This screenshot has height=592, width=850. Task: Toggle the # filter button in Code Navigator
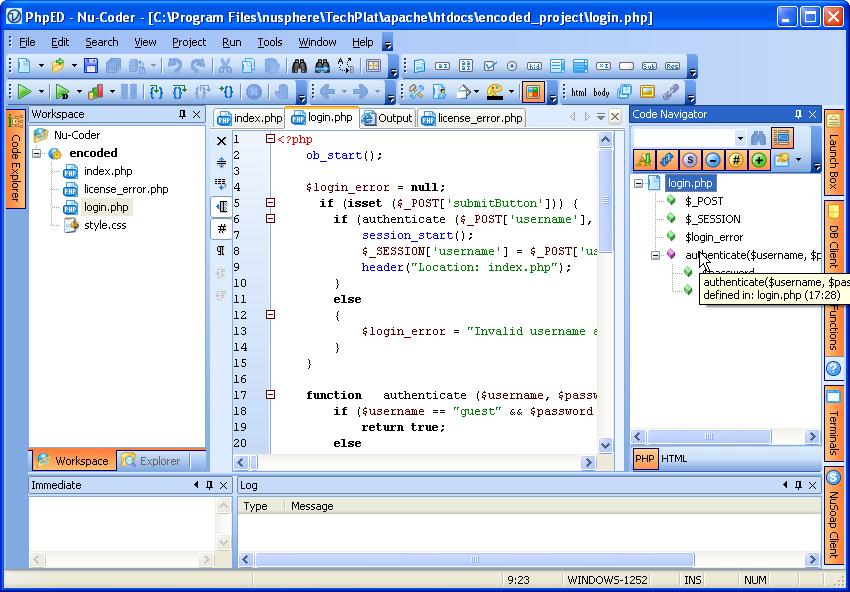click(735, 160)
